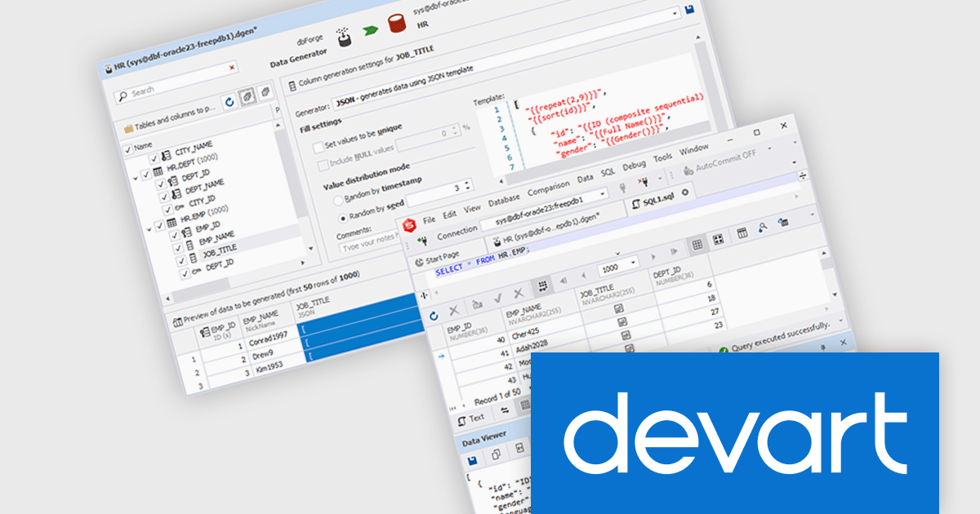Screen dimensions: 980x514
Task: Select the Random by timestamp radio button
Action: (x=339, y=202)
